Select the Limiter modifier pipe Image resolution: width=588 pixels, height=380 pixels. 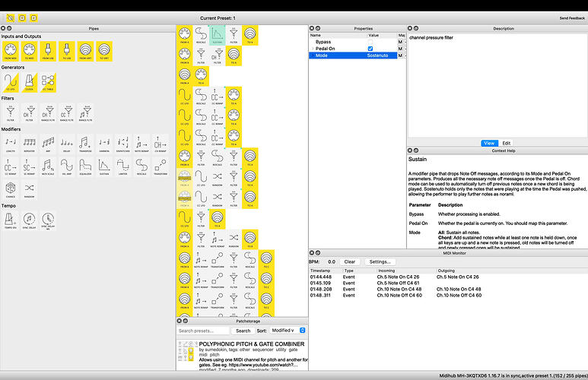point(123,166)
